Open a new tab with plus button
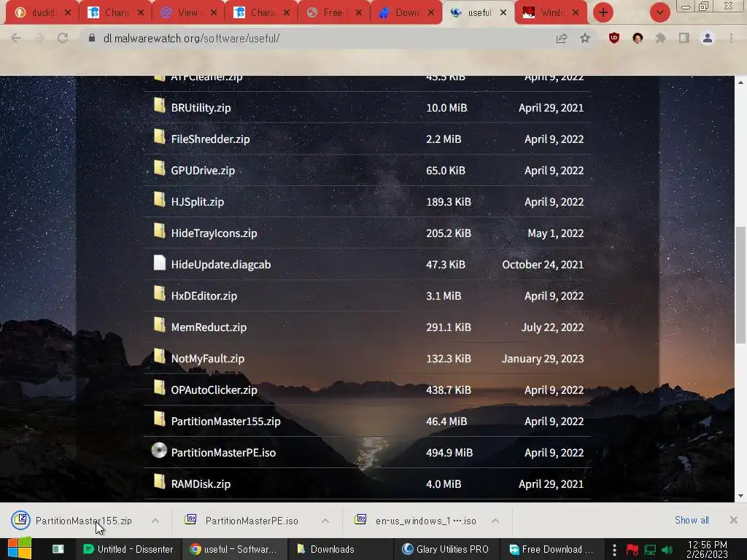747x560 pixels. click(603, 12)
